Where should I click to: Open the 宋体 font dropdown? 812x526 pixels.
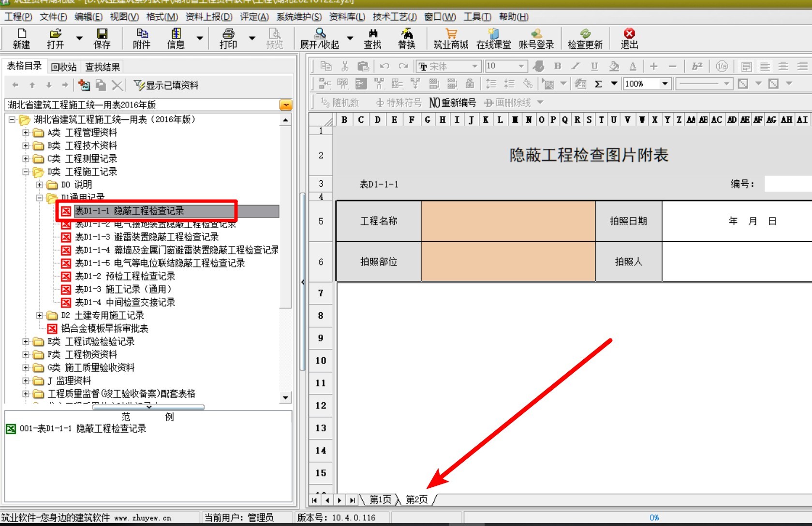475,66
